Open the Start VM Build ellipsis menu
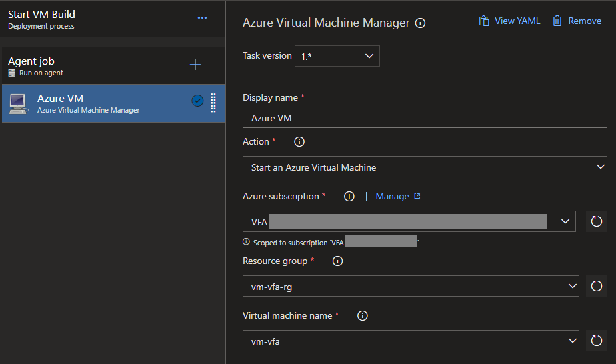The width and height of the screenshot is (616, 364). 202,18
